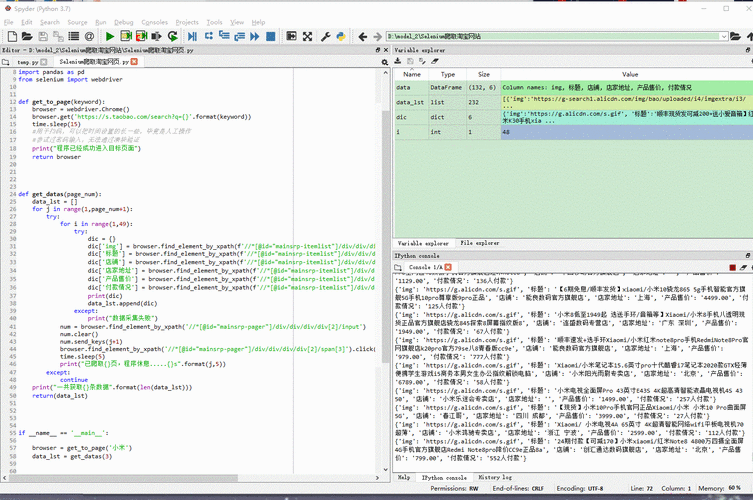
Task: Stop the kernel with red square
Action: click(x=732, y=268)
